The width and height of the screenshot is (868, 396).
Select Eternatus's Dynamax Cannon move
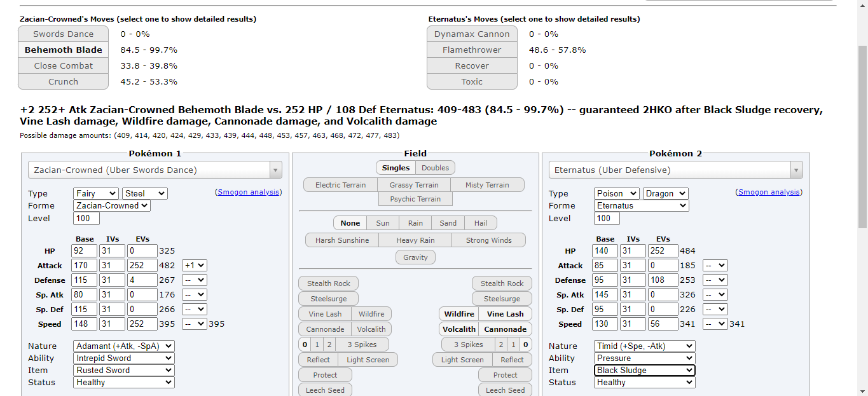[472, 34]
